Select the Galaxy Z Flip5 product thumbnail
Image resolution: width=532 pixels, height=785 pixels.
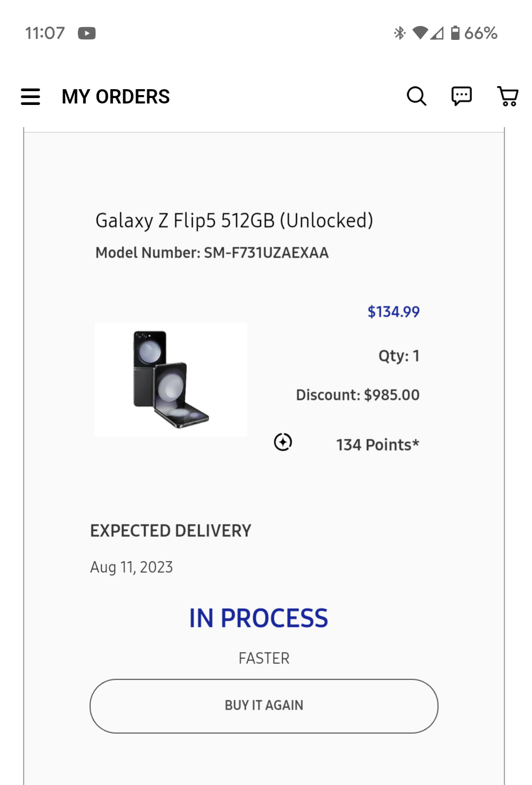point(171,379)
